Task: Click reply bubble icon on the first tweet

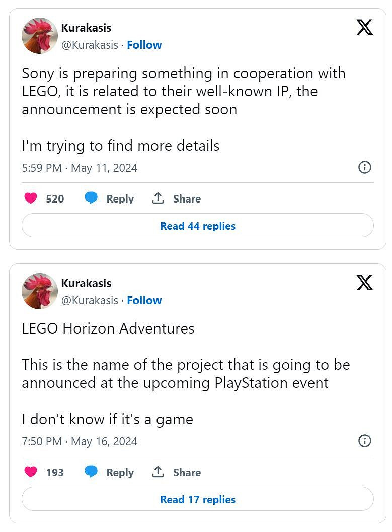Action: pyautogui.click(x=91, y=198)
